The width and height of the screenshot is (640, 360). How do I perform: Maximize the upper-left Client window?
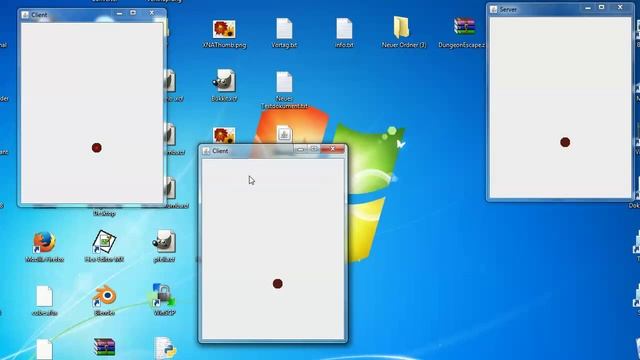(x=133, y=13)
